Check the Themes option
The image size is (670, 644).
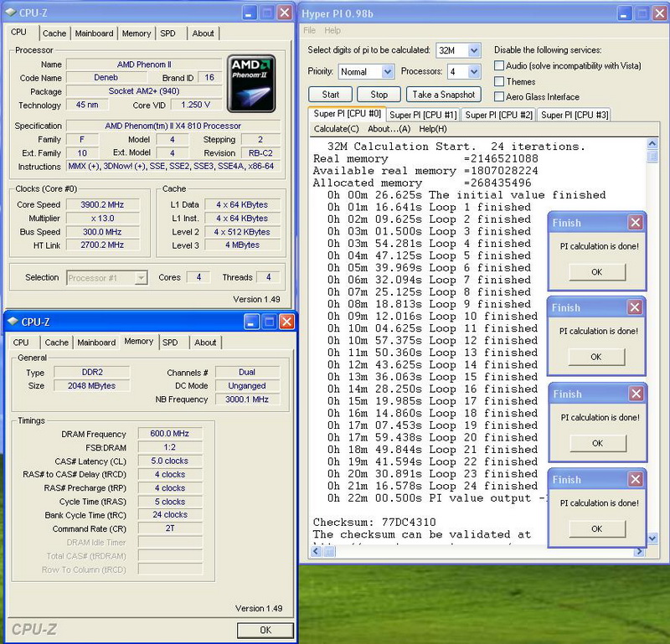click(499, 81)
